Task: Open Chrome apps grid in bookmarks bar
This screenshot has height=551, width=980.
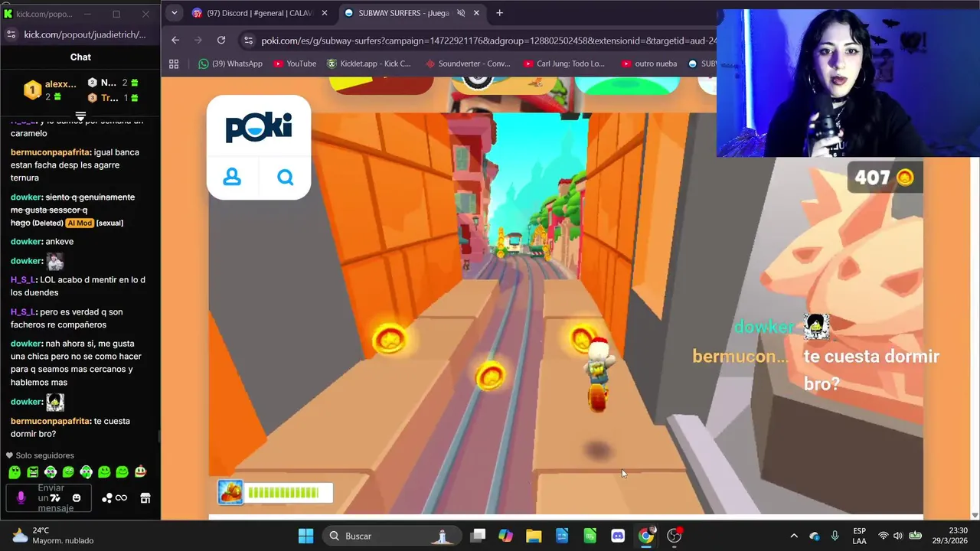Action: coord(174,64)
